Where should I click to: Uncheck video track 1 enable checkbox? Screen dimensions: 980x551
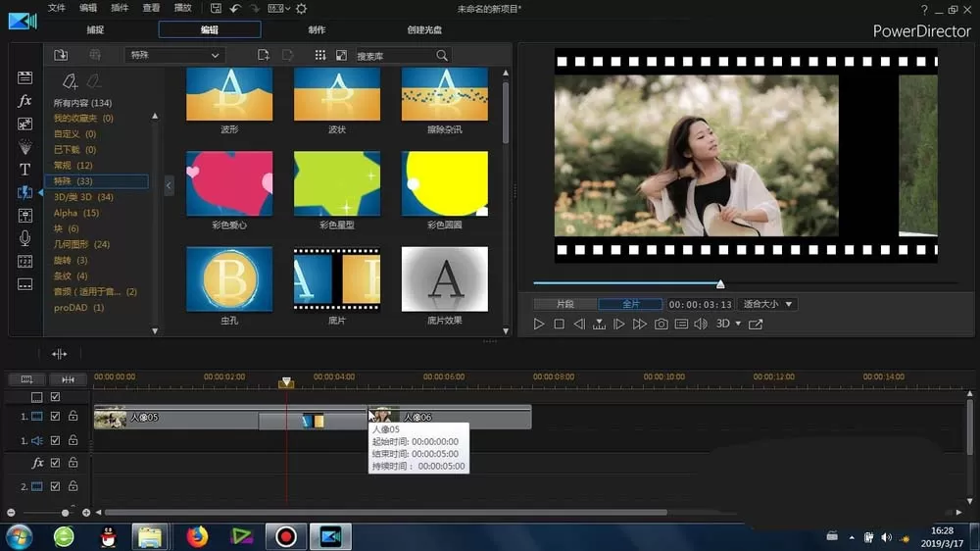(55, 416)
